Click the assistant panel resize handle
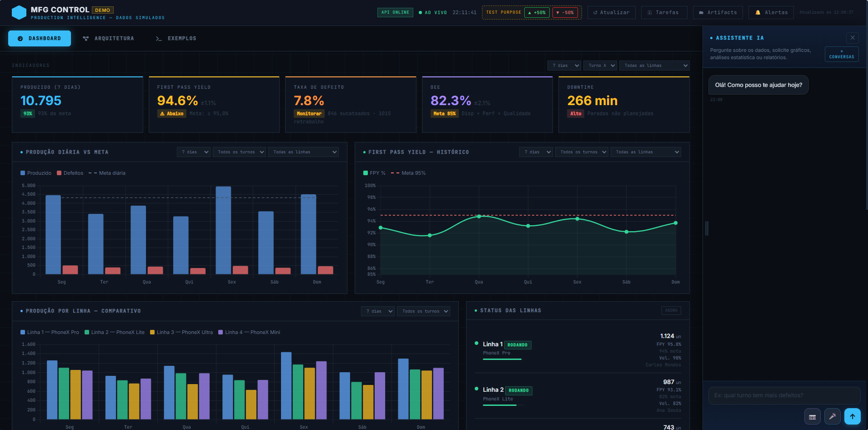 (707, 228)
